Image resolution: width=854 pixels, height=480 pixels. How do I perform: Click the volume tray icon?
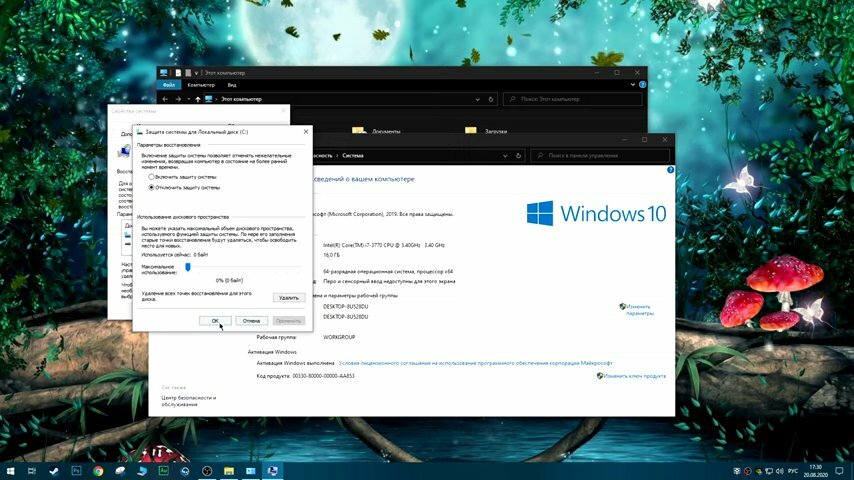[779, 471]
